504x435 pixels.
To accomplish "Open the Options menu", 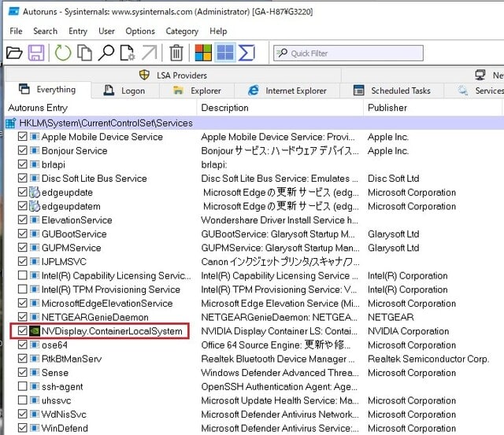I will 140,31.
